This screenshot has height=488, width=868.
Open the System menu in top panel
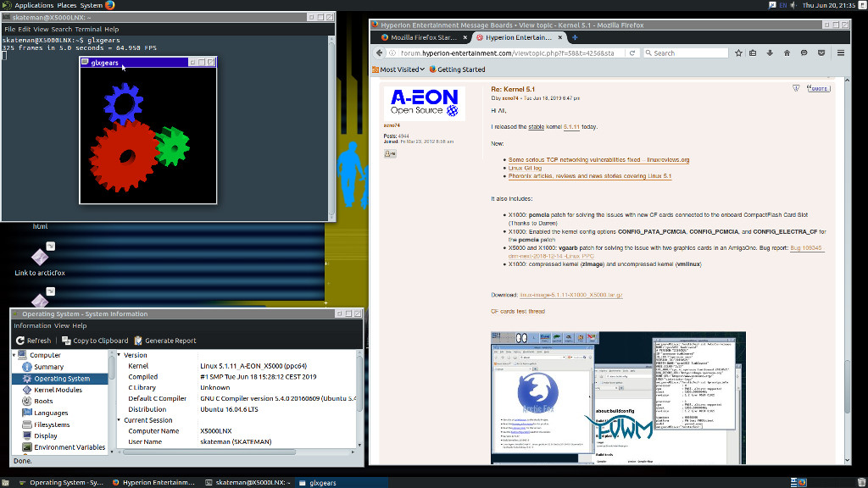(x=92, y=5)
